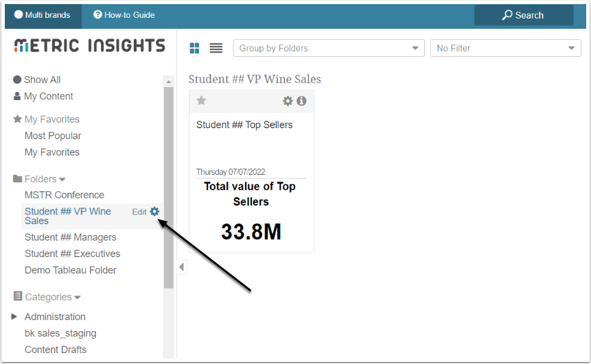The width and height of the screenshot is (591, 364).
Task: Show info for the Top Sellers tile
Action: click(x=301, y=101)
